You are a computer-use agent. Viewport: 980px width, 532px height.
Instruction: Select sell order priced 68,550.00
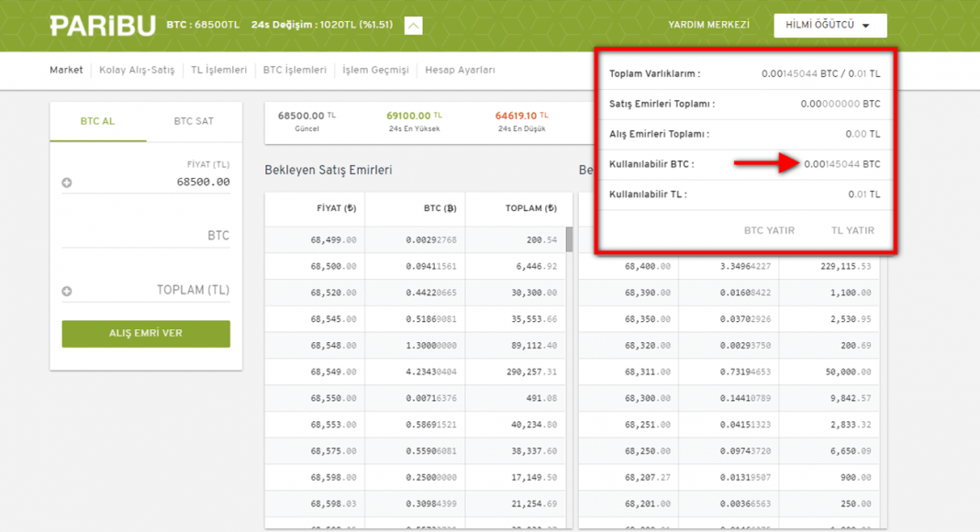click(415, 398)
